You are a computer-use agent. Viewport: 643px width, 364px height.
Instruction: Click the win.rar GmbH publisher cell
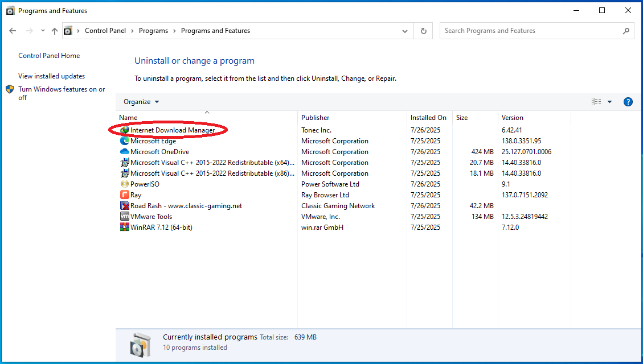coord(322,227)
